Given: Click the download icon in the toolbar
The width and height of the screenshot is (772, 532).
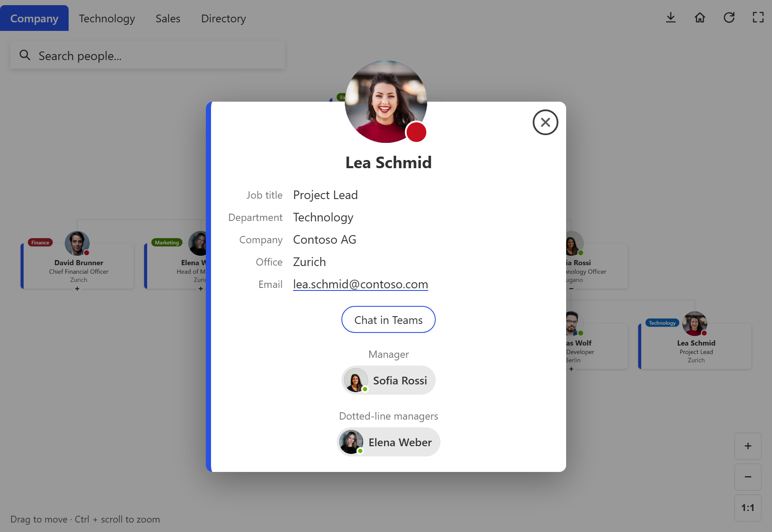Looking at the screenshot, I should coord(671,18).
